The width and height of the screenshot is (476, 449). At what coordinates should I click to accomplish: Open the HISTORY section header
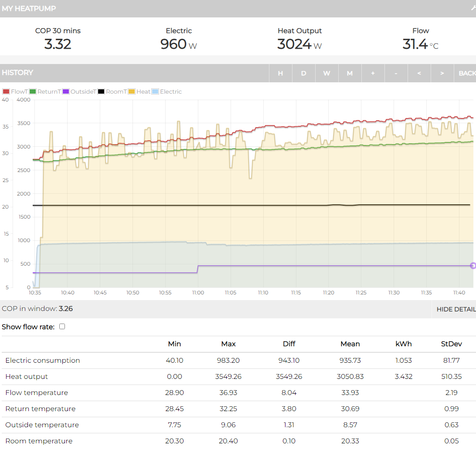[17, 72]
